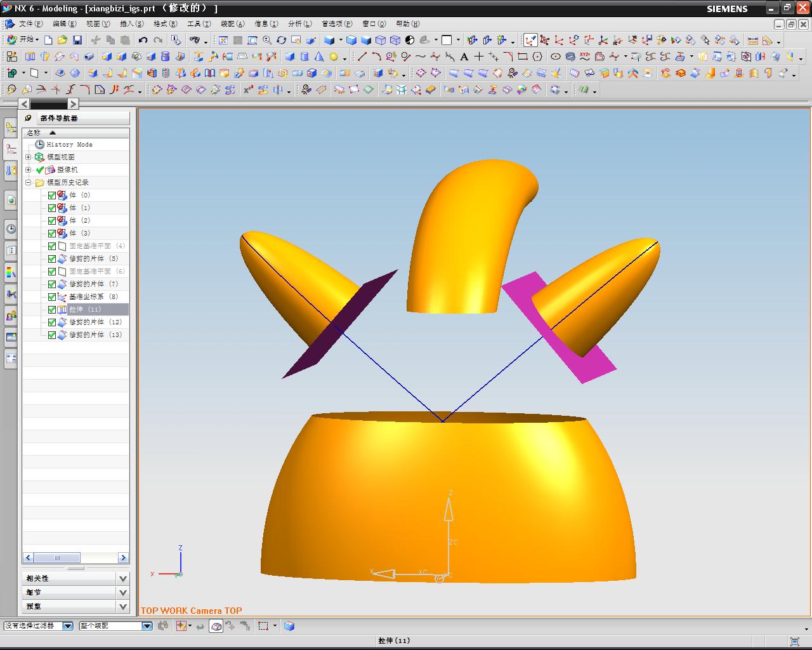
Task: Toggle checkbox for 体 (2)
Action: click(x=52, y=220)
